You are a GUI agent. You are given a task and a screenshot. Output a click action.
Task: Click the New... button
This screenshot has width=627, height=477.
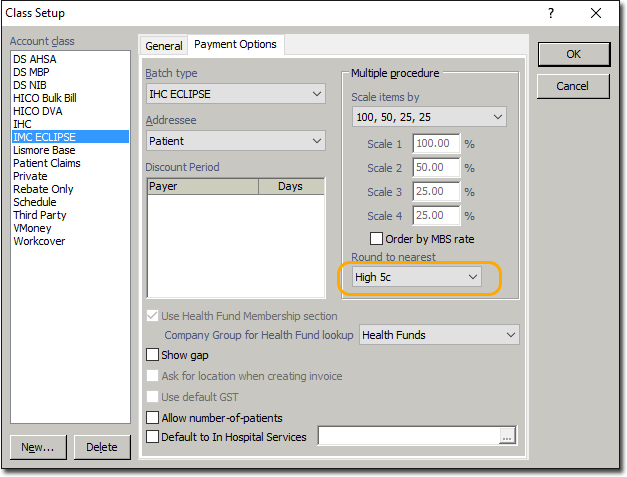(38, 447)
